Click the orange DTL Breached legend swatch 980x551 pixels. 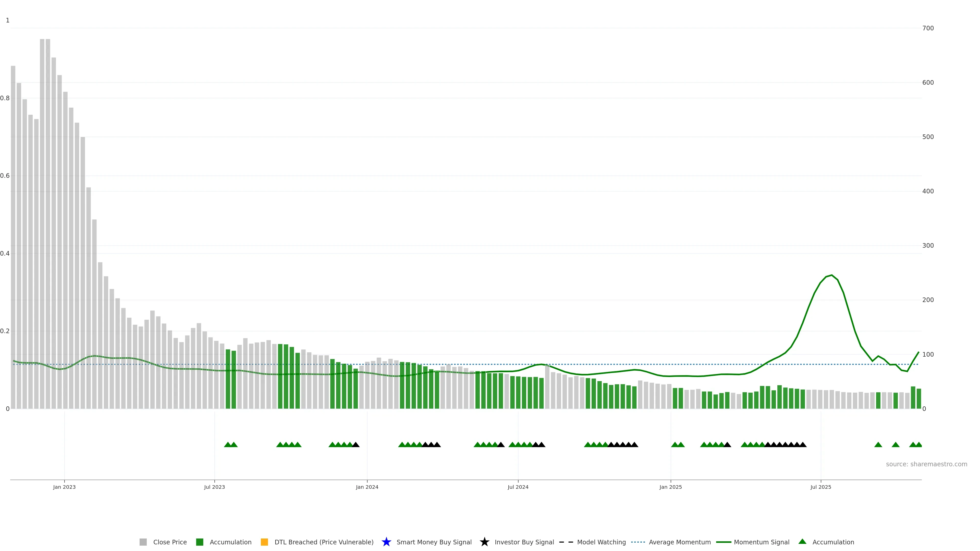click(x=264, y=542)
